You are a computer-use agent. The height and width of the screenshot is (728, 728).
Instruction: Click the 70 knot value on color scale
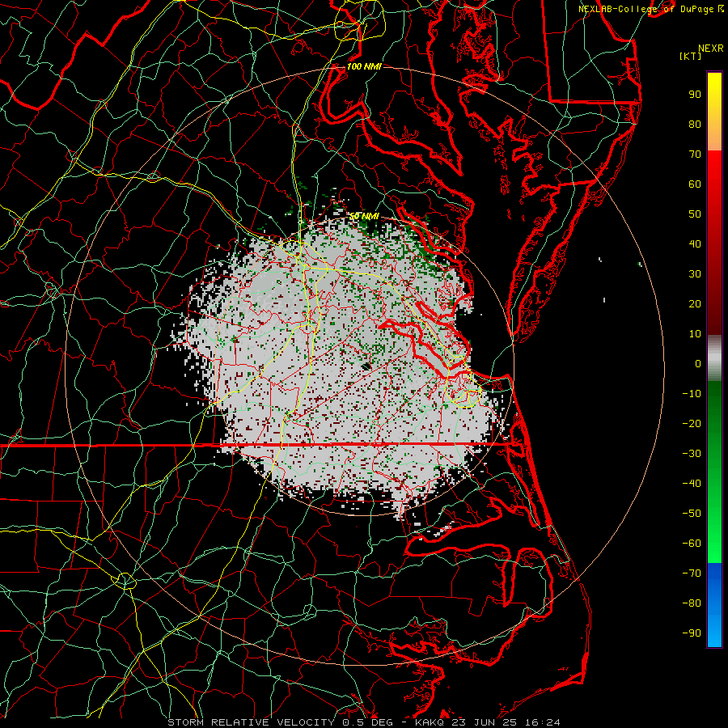point(695,154)
